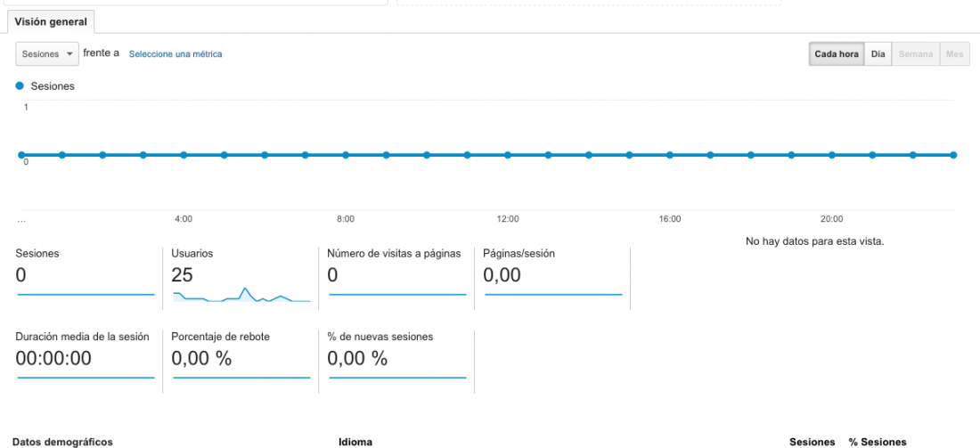Select the Mes time granularity button

(954, 53)
